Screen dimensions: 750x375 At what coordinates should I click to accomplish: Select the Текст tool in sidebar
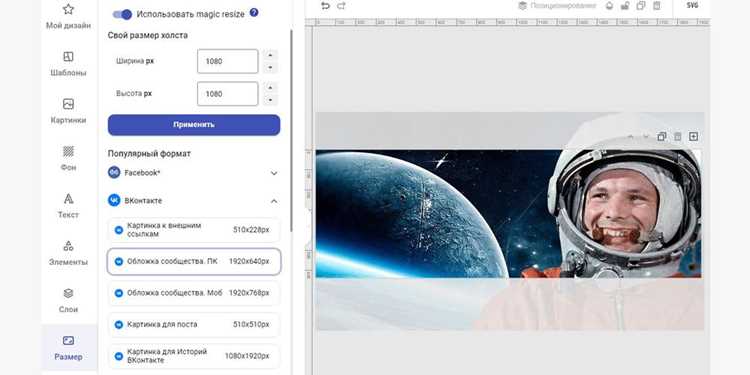(x=68, y=206)
